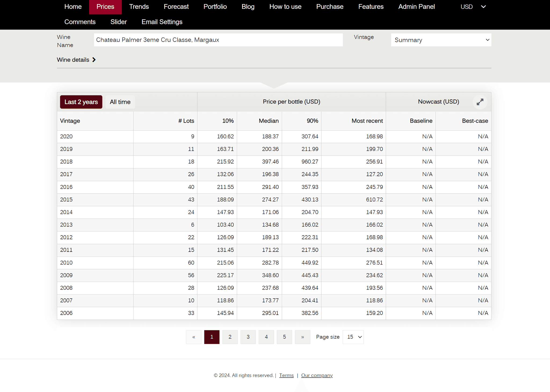Open the Trends menu item
The height and width of the screenshot is (392, 550).
139,7
